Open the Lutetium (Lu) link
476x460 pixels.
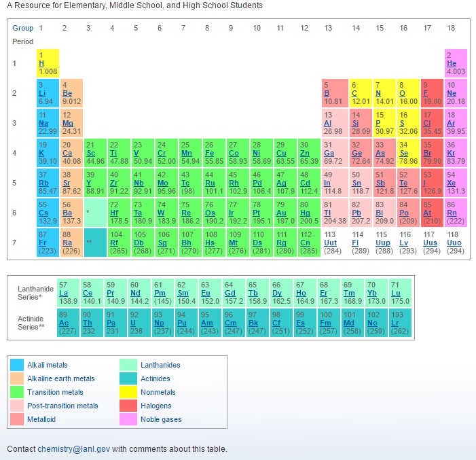point(396,293)
